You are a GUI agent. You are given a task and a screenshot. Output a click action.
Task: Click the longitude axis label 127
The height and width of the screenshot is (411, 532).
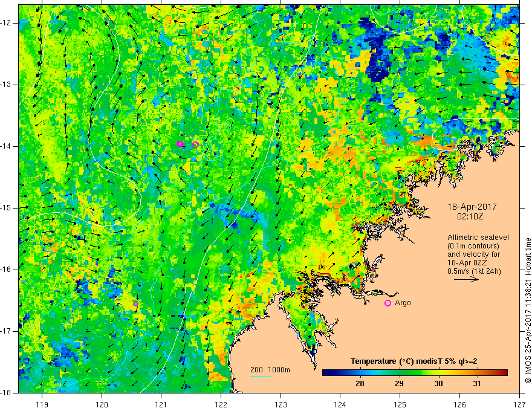pos(519,404)
